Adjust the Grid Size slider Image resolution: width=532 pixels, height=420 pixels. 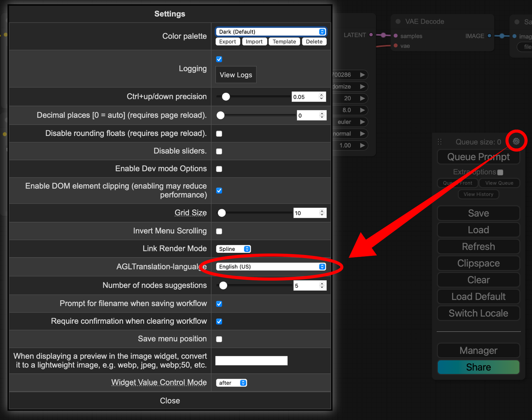click(x=255, y=213)
